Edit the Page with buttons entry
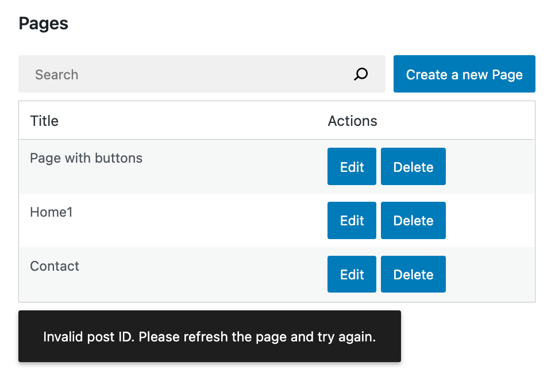Image resolution: width=555 pixels, height=392 pixels. (x=352, y=167)
